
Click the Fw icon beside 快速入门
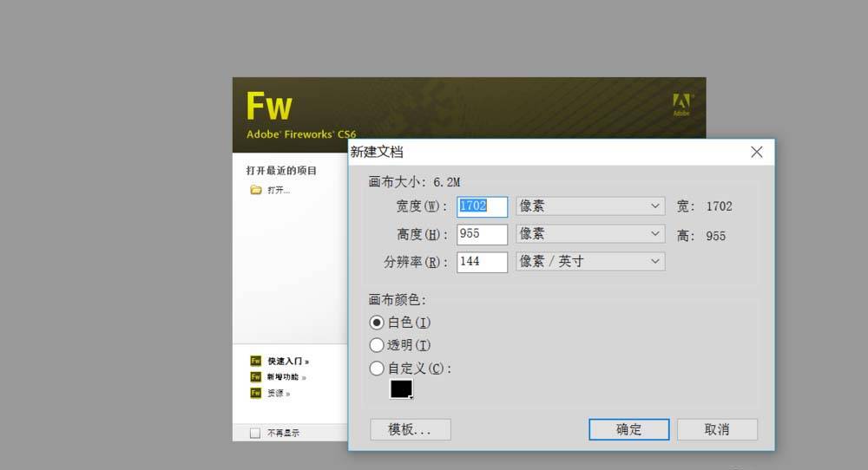click(x=256, y=361)
